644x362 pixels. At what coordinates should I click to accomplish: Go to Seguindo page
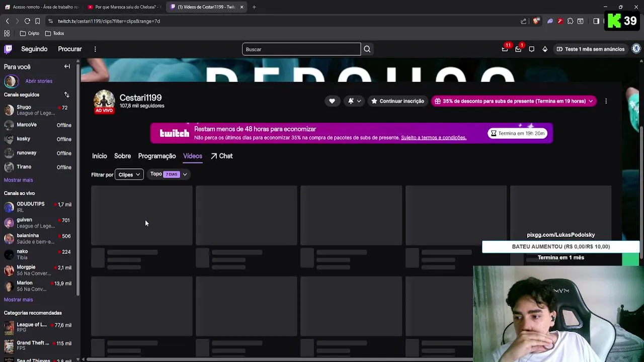pyautogui.click(x=34, y=49)
